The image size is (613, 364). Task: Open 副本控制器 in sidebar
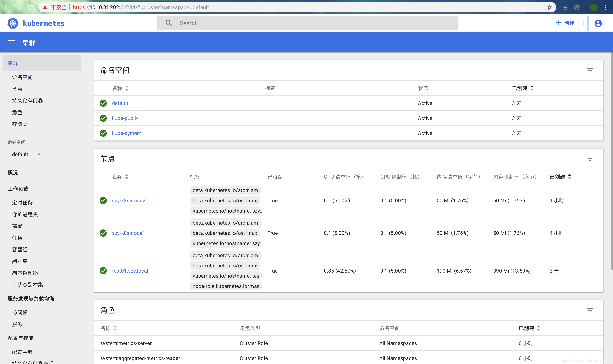click(25, 273)
